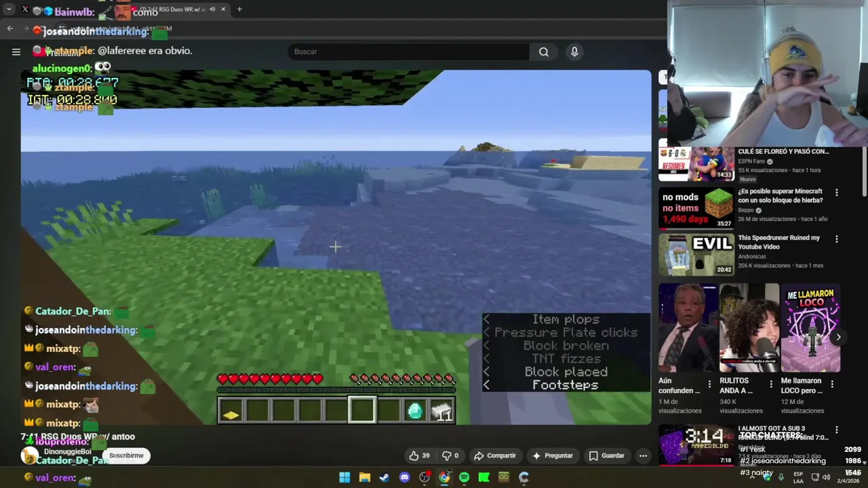The height and width of the screenshot is (488, 868).
Task: Open options for the Beppo video
Action: [x=836, y=192]
